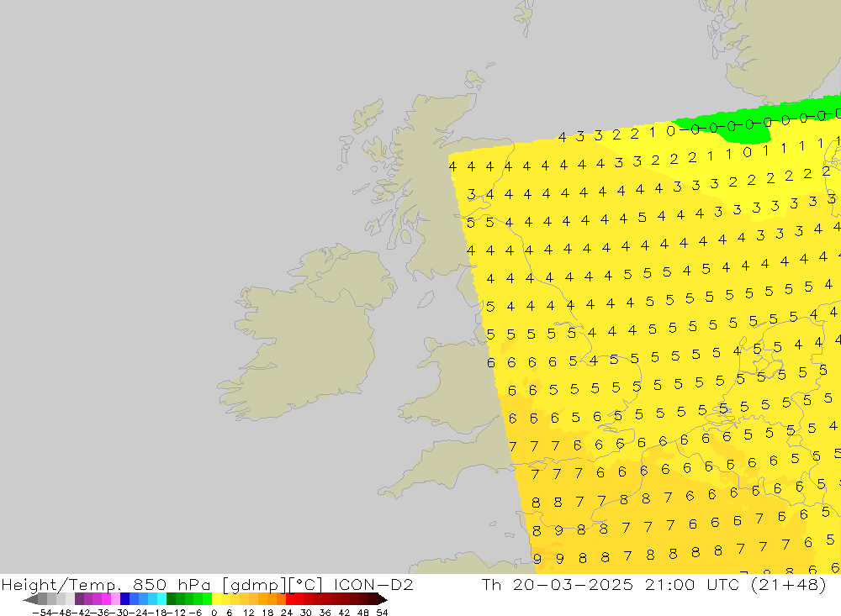Click the Isle of Man on the map

point(426,299)
